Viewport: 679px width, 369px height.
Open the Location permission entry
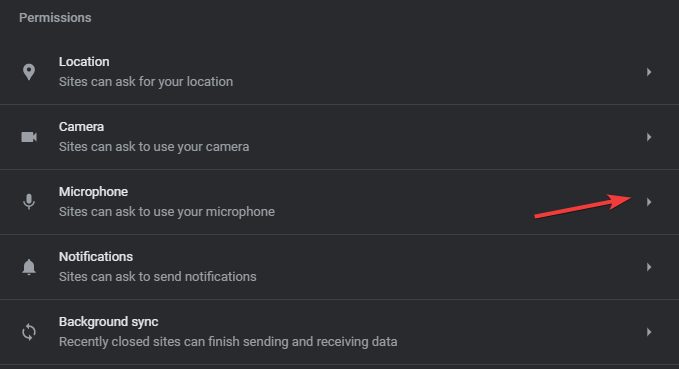(340, 72)
